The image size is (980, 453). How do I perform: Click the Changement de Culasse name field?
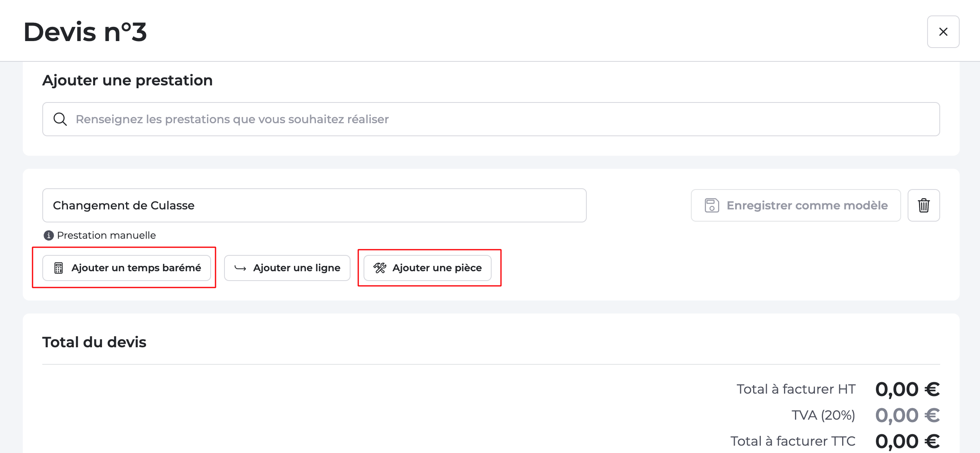click(314, 205)
